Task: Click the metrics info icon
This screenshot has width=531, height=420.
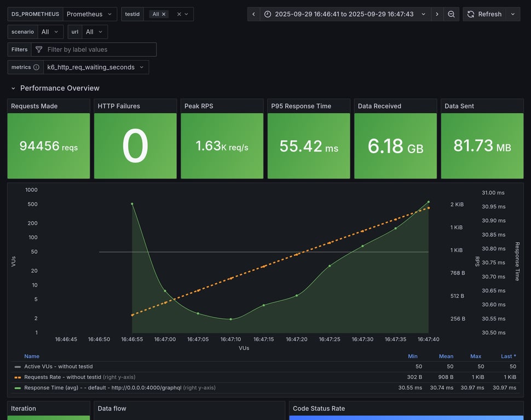Action: [36, 67]
